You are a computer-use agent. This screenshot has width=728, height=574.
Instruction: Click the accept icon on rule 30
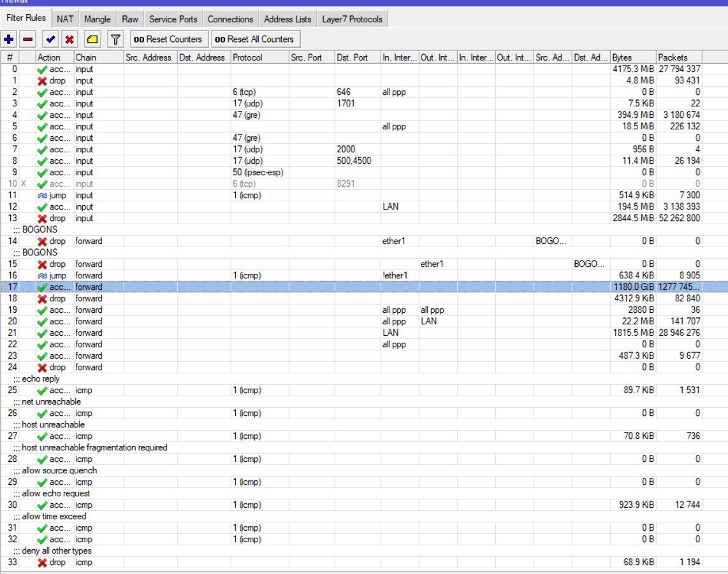click(42, 505)
